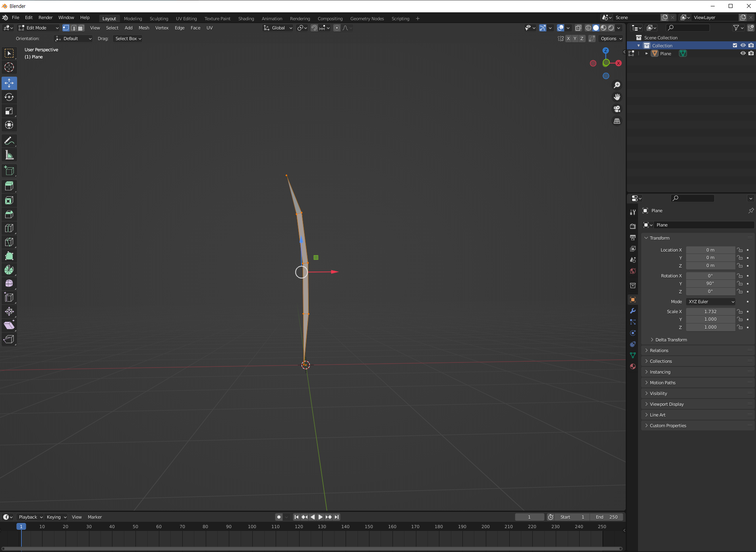756x552 pixels.
Task: Expand the Viewport Display panel
Action: point(667,404)
